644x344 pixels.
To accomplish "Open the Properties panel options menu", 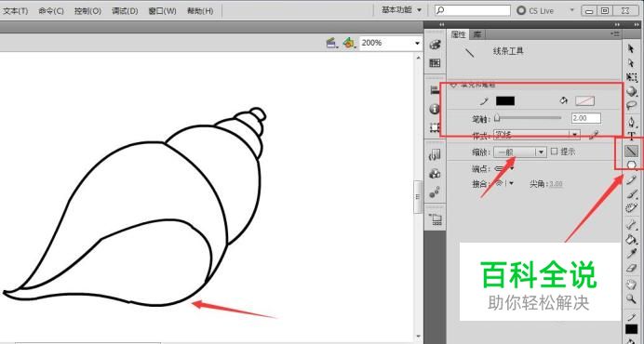I will [x=615, y=34].
